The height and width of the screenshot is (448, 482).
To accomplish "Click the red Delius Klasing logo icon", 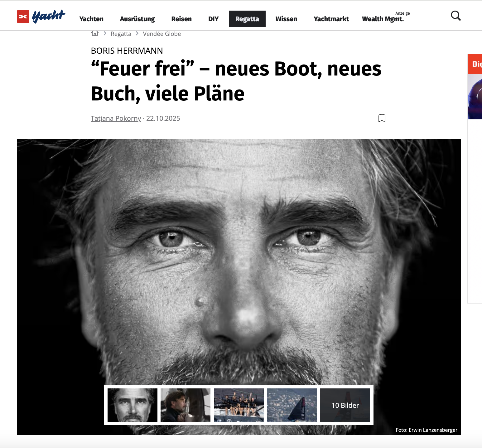I will click(x=23, y=17).
